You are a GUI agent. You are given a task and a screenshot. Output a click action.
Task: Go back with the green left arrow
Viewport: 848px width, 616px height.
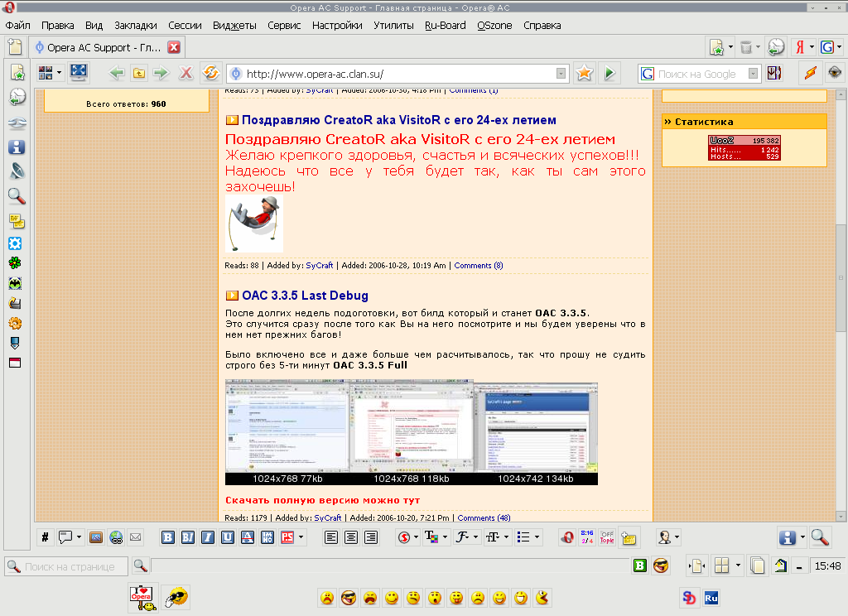tap(116, 73)
